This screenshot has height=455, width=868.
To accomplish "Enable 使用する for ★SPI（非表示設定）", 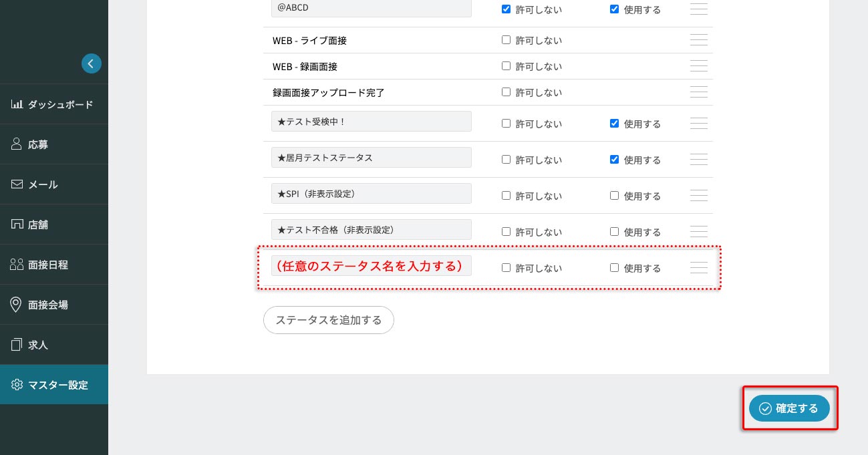I will 614,196.
